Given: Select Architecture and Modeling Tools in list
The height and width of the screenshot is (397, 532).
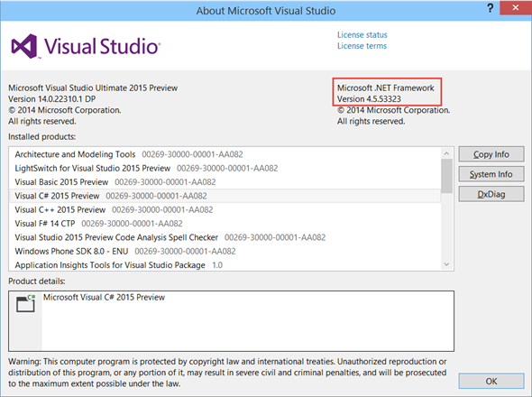Looking at the screenshot, I should pos(225,154).
